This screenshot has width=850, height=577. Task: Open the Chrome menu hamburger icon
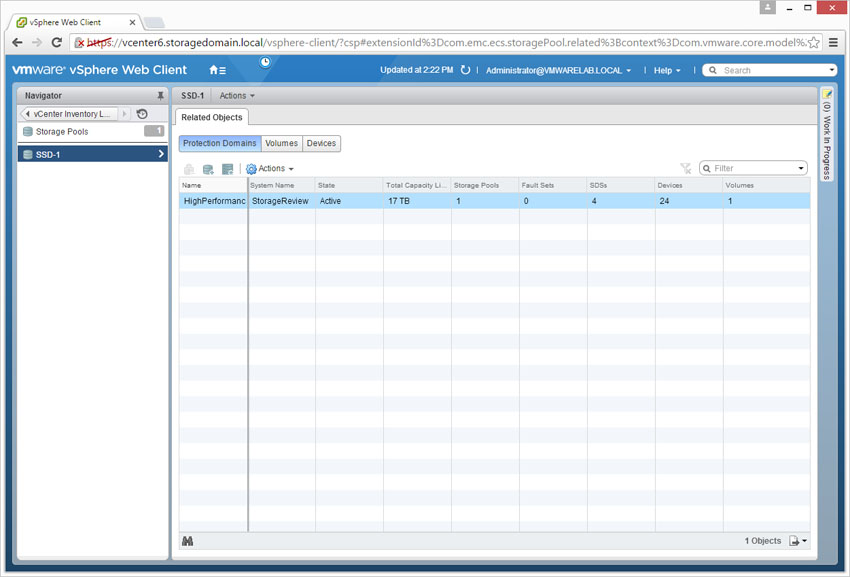834,42
